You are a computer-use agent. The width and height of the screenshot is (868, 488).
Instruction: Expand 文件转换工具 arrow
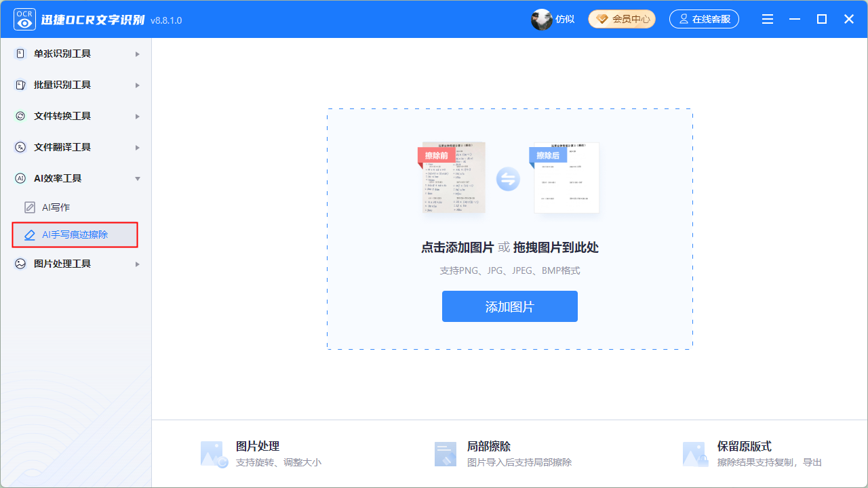tap(138, 116)
